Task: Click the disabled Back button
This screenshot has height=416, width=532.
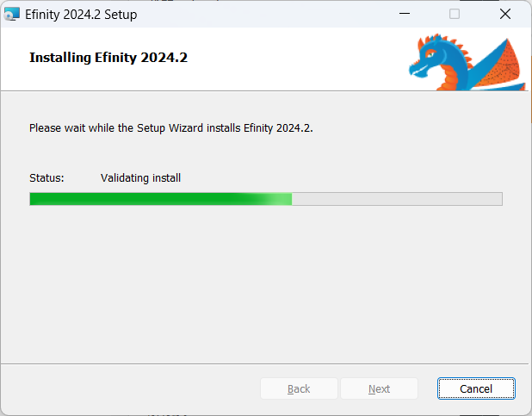Action: pos(299,388)
